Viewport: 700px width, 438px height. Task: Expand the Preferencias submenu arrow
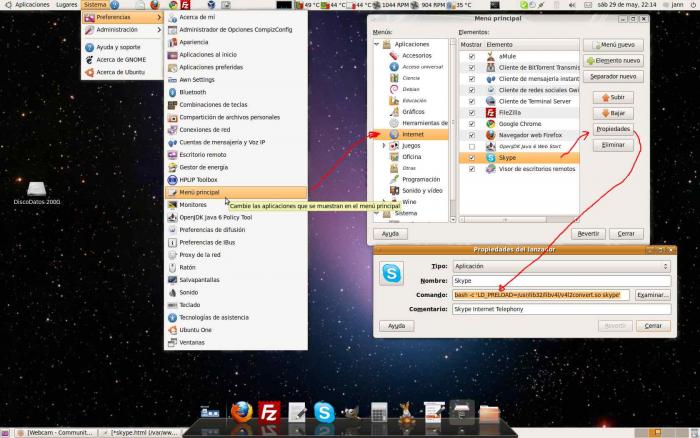(159, 17)
